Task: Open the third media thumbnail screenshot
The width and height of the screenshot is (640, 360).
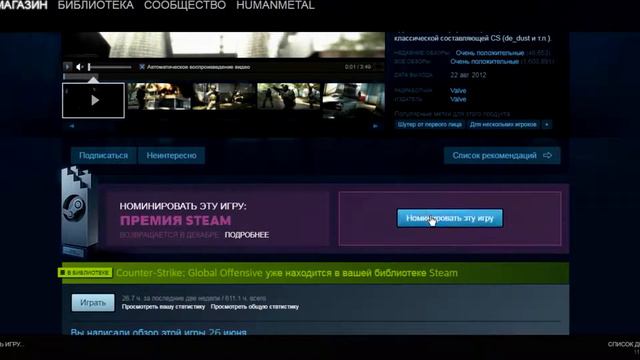Action: tap(224, 97)
